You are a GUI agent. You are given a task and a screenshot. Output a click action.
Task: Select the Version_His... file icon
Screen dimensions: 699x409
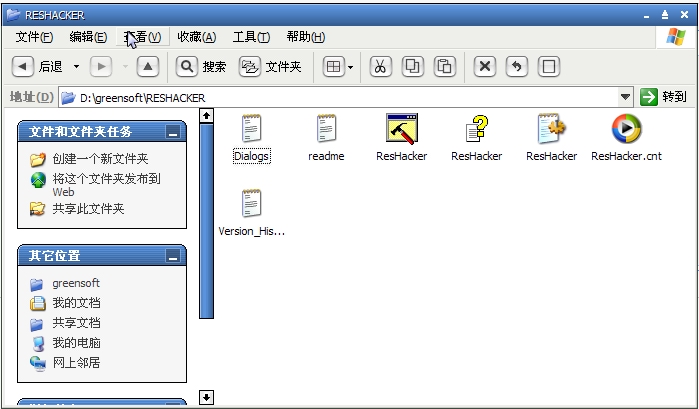coord(251,203)
